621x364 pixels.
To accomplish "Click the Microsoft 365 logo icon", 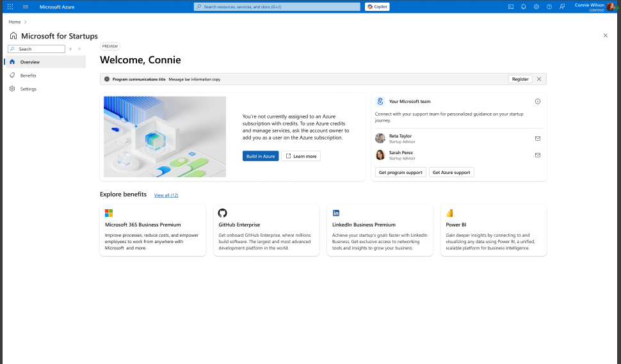I will pos(109,213).
